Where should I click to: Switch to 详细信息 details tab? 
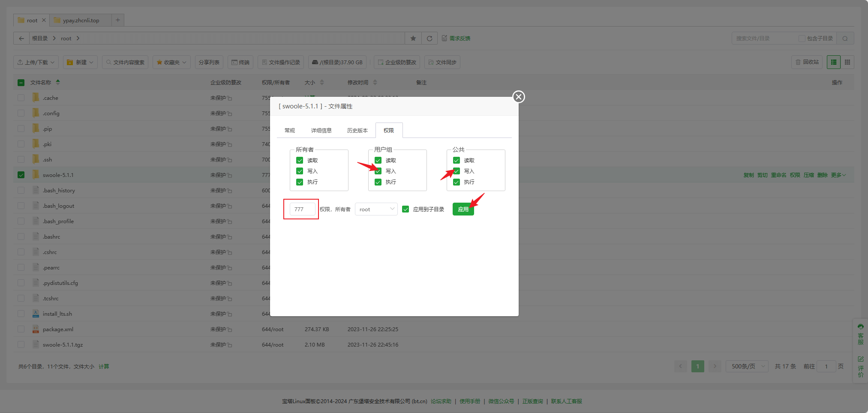pyautogui.click(x=321, y=130)
